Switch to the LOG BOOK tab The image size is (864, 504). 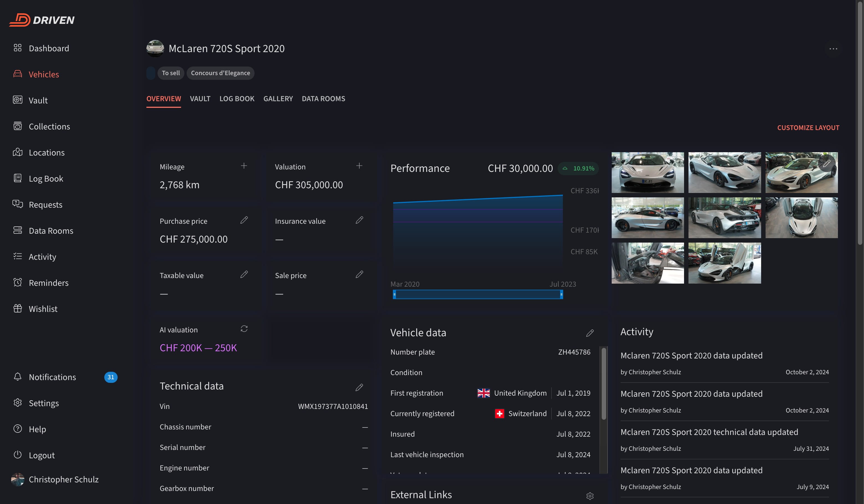237,99
